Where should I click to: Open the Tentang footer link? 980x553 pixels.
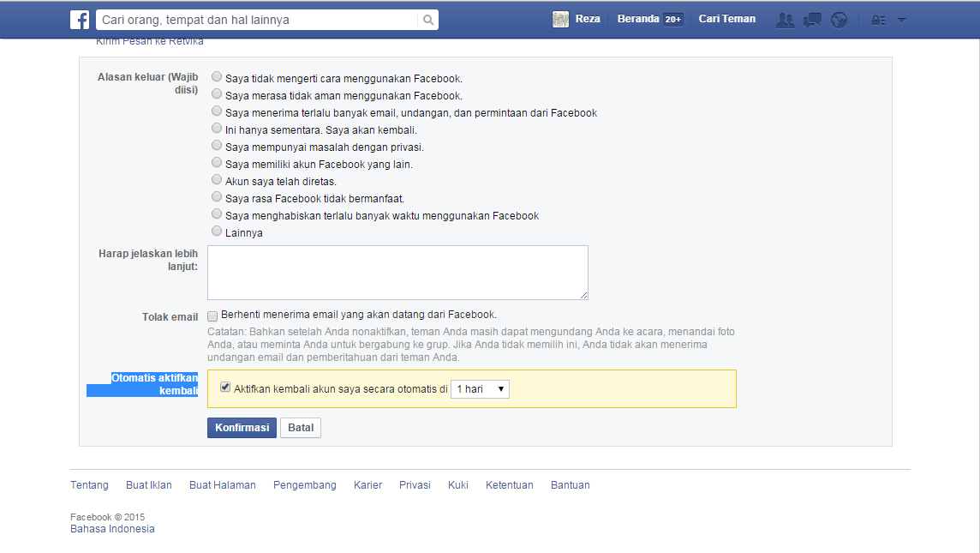tap(89, 484)
